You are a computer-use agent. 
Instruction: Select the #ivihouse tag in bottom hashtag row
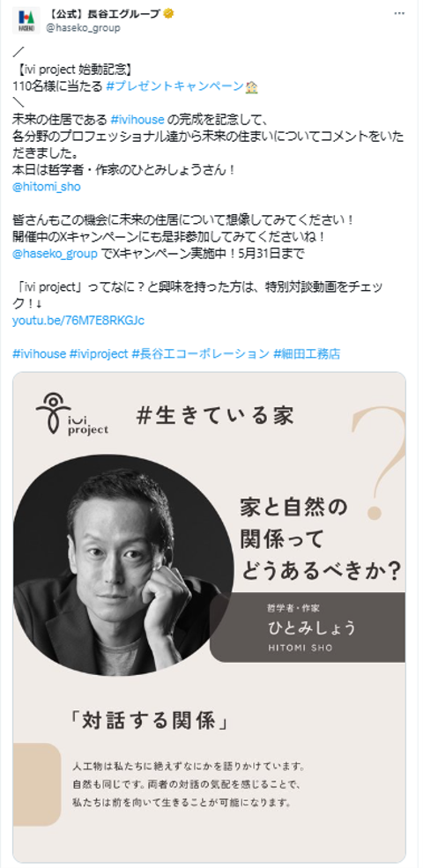tap(39, 354)
